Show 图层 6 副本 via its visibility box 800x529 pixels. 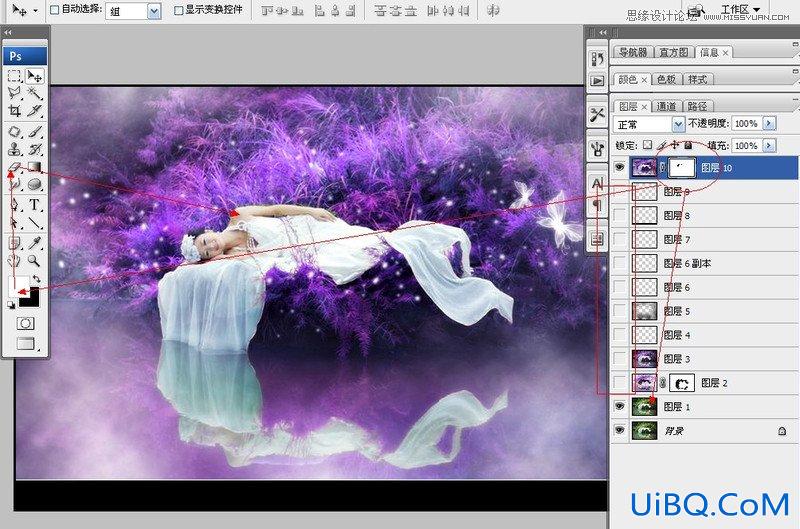pos(619,263)
